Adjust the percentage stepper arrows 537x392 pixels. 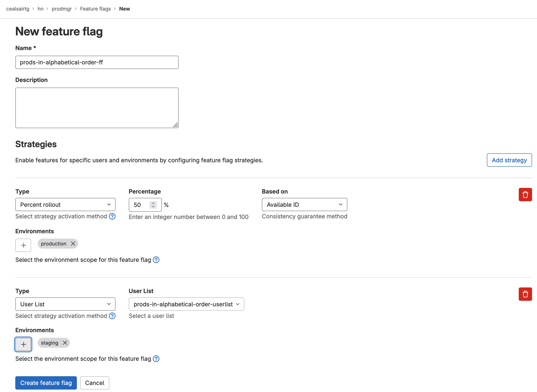(x=153, y=205)
